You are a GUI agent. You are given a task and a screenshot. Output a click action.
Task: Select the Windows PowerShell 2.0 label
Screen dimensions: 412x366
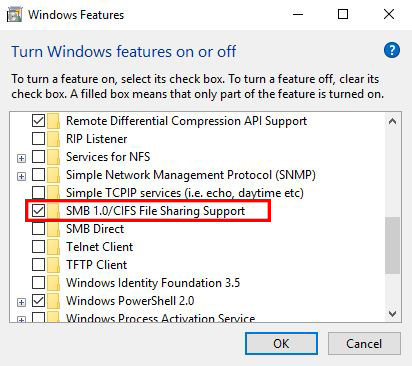[x=130, y=301]
